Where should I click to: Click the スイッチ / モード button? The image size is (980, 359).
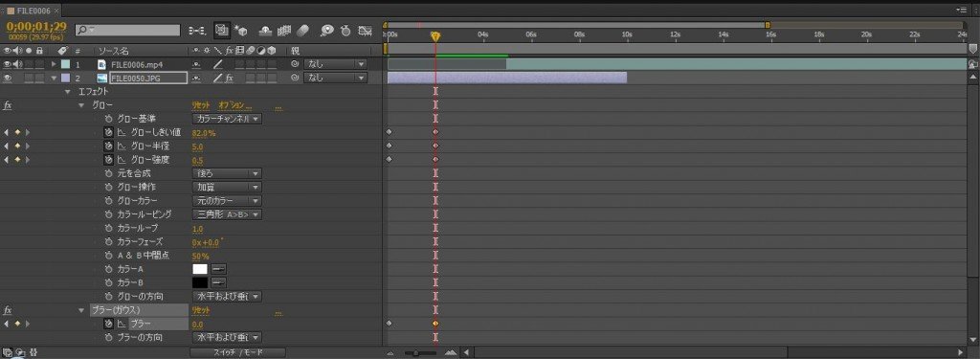tap(238, 352)
